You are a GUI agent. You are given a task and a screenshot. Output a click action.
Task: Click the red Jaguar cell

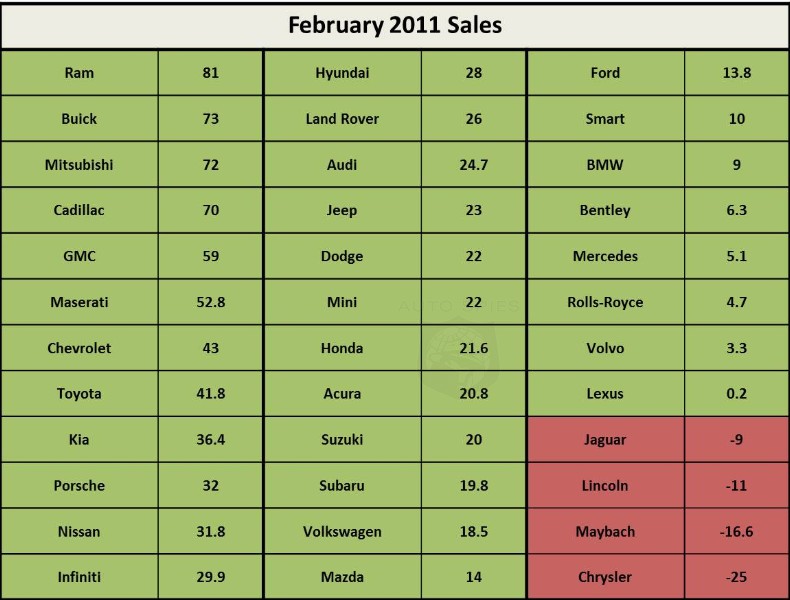[x=605, y=440]
